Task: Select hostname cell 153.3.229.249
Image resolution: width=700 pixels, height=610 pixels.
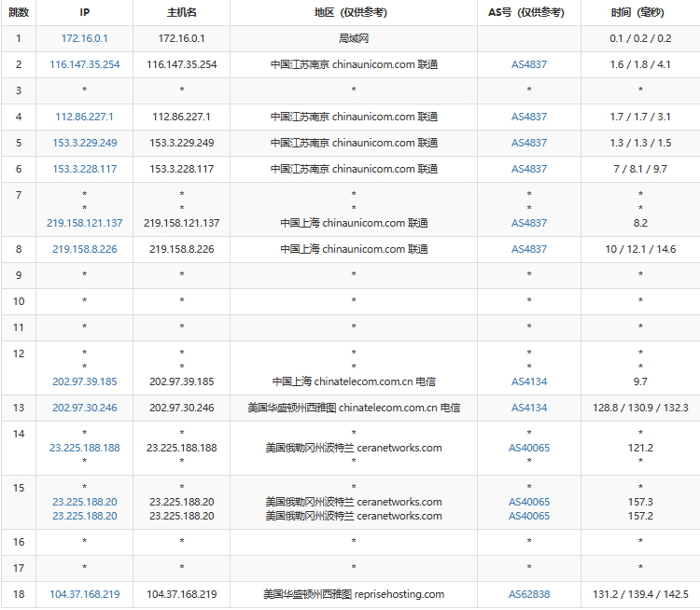Action: (x=182, y=143)
